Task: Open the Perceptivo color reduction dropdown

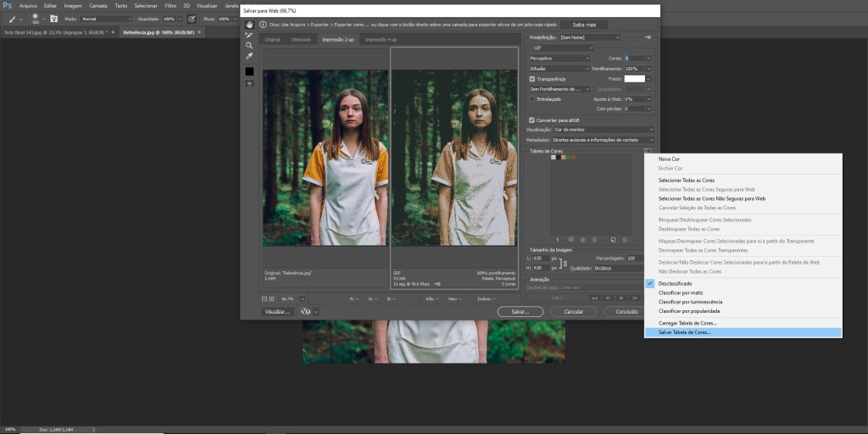Action: (x=560, y=58)
